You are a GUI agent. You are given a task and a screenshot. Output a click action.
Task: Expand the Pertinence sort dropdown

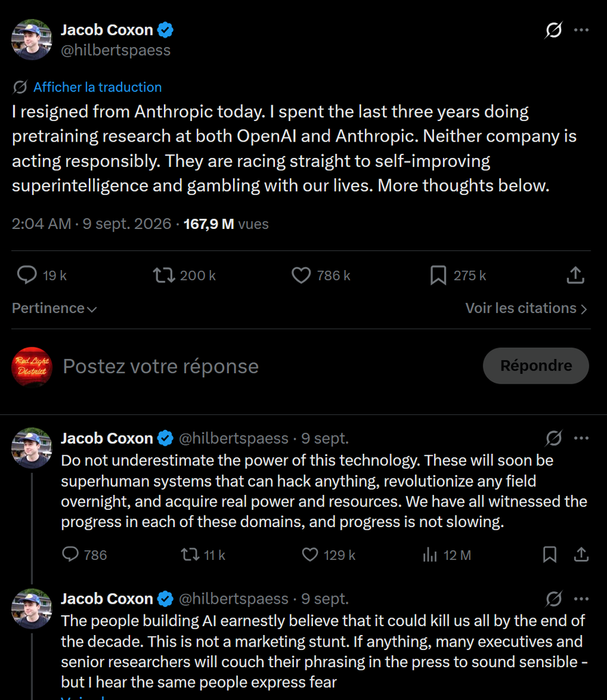coord(54,308)
